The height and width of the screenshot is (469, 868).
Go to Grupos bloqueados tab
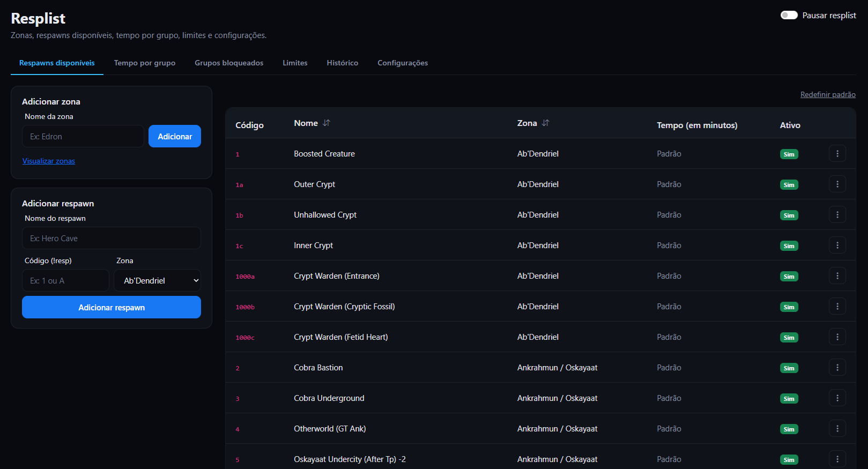click(229, 63)
